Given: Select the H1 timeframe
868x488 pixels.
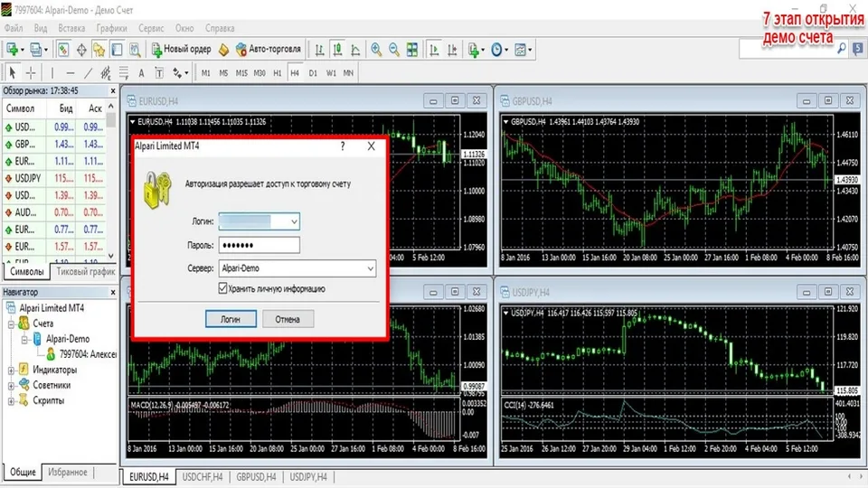Looking at the screenshot, I should point(278,73).
